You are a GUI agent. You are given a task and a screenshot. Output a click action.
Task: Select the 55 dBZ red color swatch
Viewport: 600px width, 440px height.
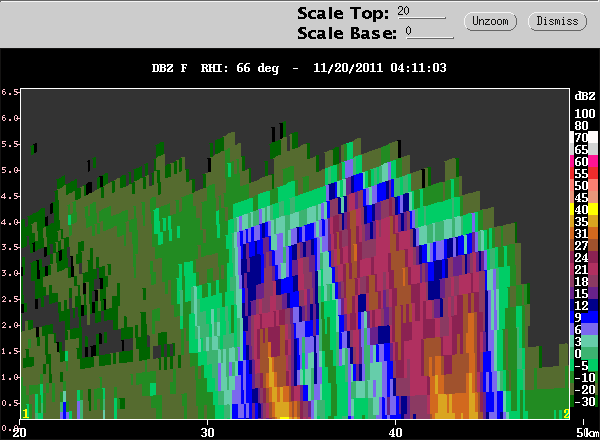coord(584,173)
